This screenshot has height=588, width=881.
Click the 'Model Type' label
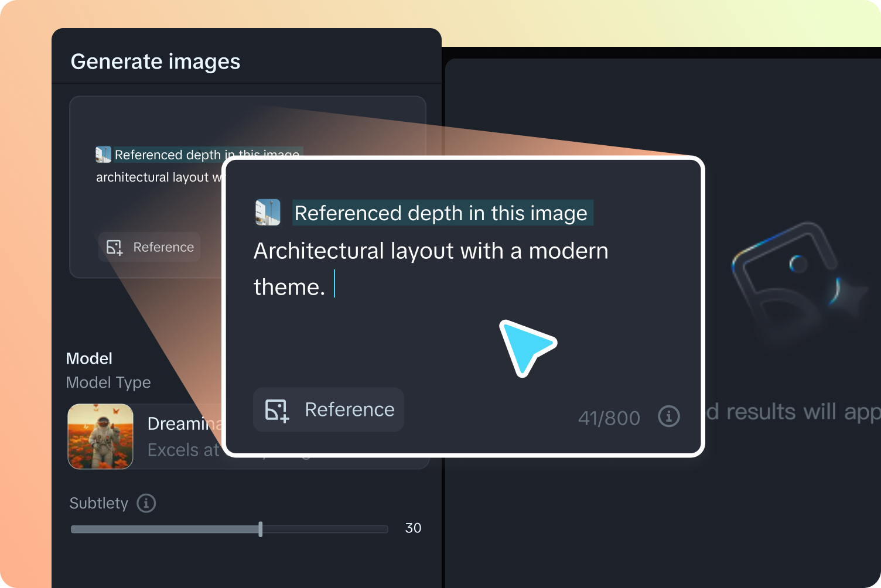[108, 382]
